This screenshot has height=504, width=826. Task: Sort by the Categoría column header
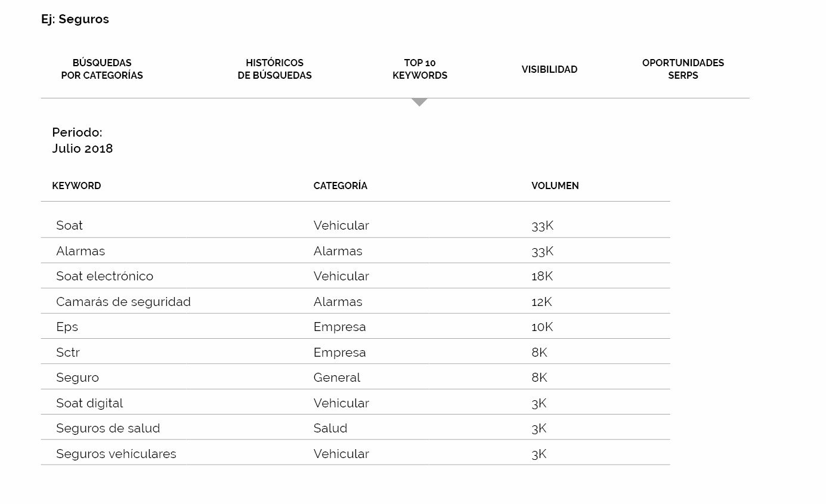pos(341,185)
